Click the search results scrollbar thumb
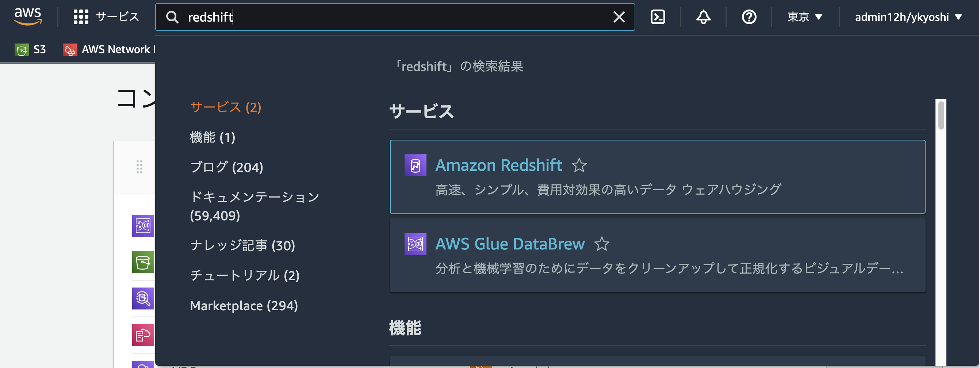 coord(941,116)
